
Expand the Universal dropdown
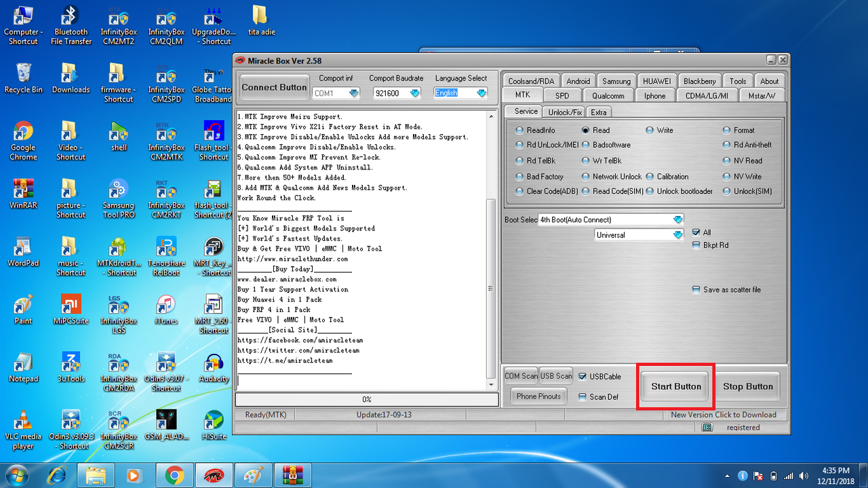click(677, 235)
